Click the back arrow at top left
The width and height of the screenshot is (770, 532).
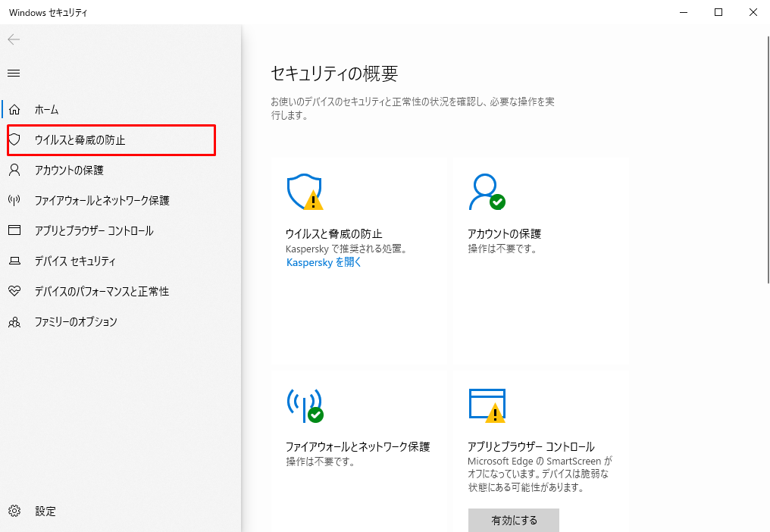[14, 39]
